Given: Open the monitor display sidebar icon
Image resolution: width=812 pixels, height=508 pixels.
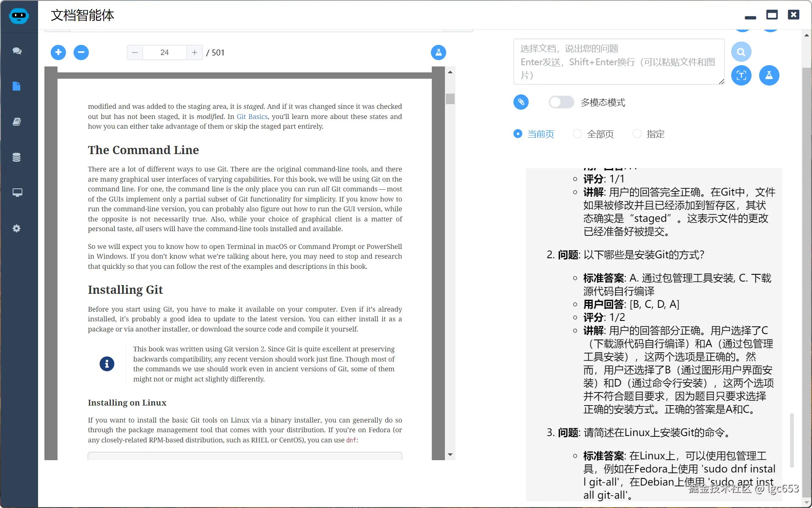Looking at the screenshot, I should click(x=17, y=193).
